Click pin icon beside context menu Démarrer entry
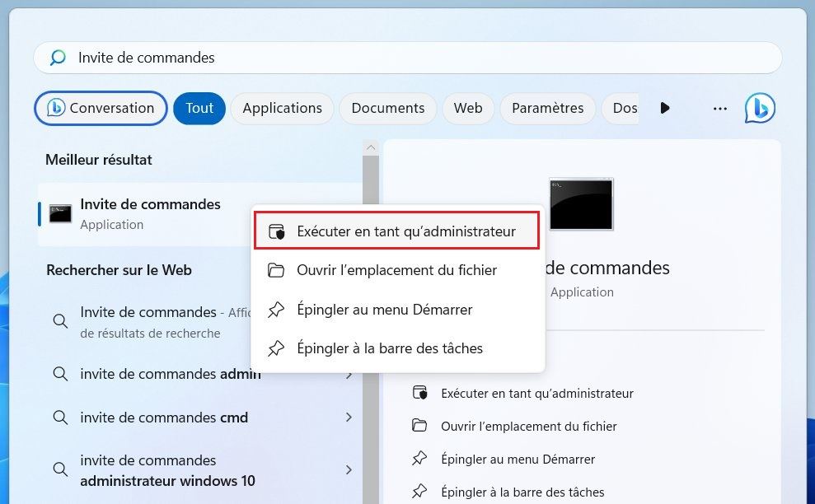 [x=276, y=309]
